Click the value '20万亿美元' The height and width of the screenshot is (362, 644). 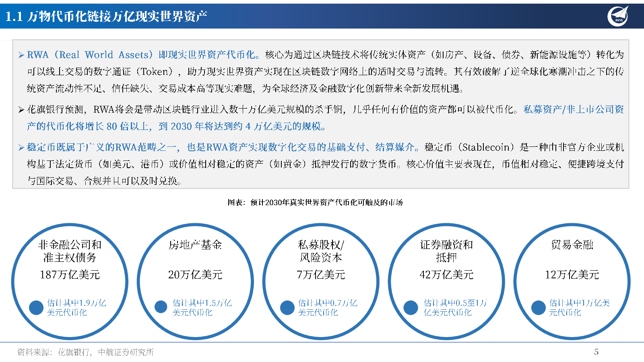coord(195,275)
